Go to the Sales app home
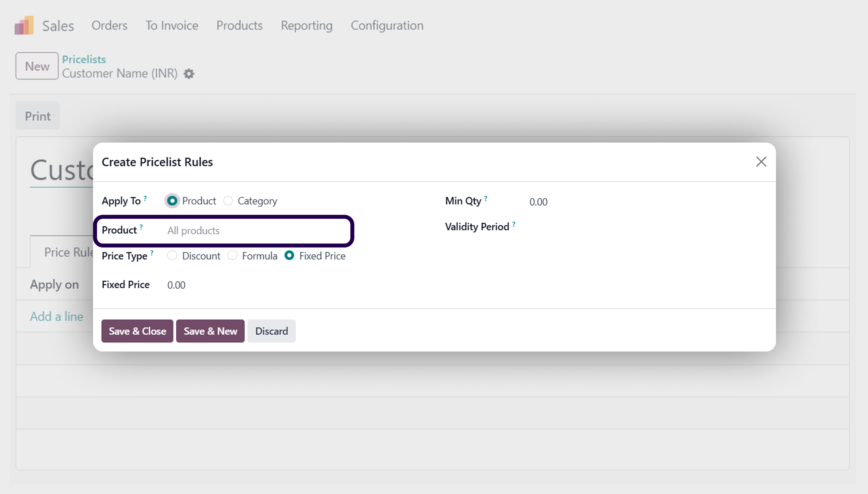This screenshot has width=868, height=494. pyautogui.click(x=58, y=26)
